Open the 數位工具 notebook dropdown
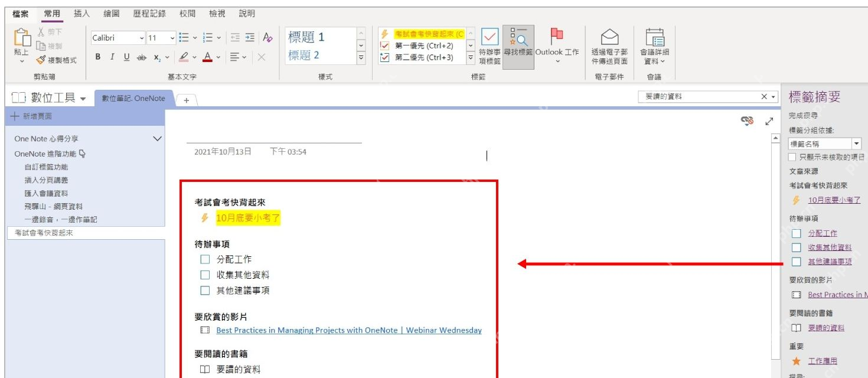The image size is (868, 378). (83, 99)
